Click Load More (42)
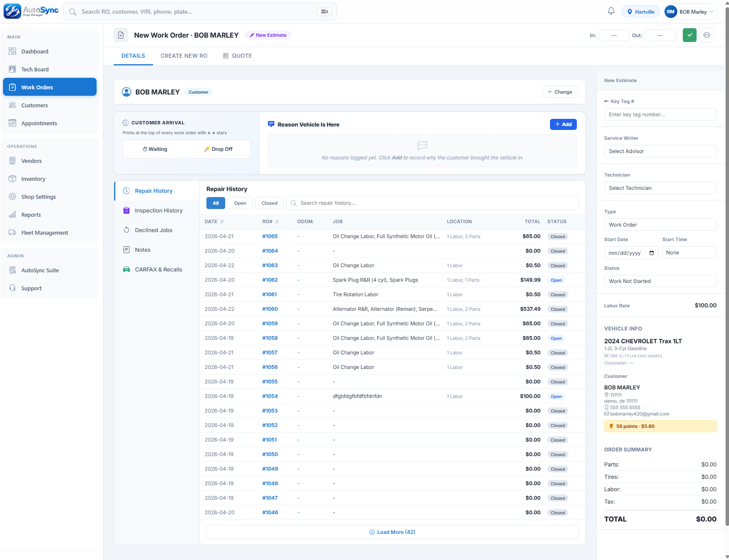This screenshot has height=560, width=729. point(392,532)
